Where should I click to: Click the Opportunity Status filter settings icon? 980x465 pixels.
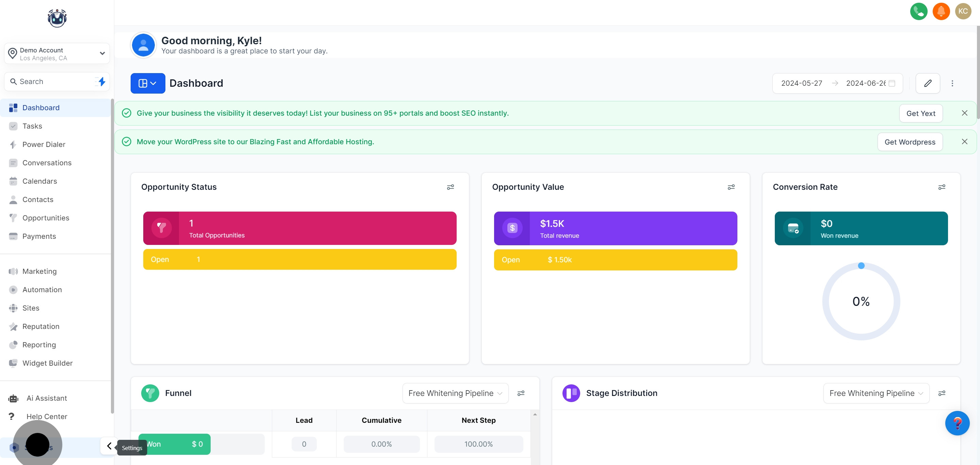(450, 187)
